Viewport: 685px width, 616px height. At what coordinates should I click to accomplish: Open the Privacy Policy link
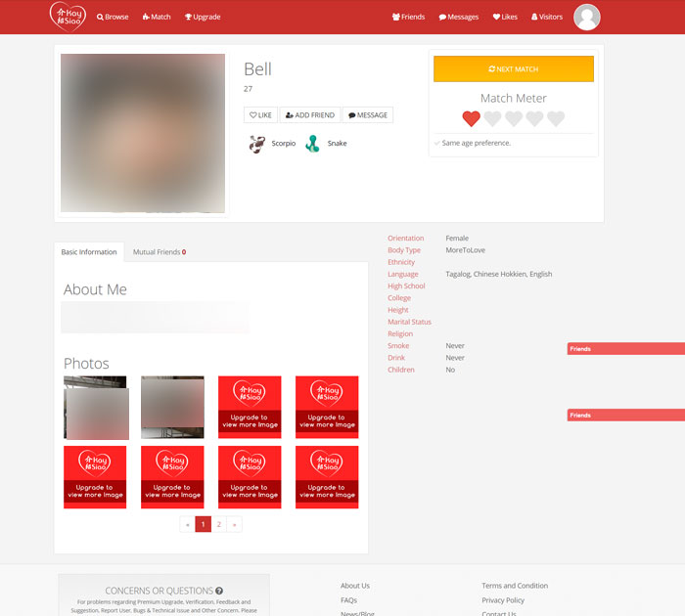503,600
